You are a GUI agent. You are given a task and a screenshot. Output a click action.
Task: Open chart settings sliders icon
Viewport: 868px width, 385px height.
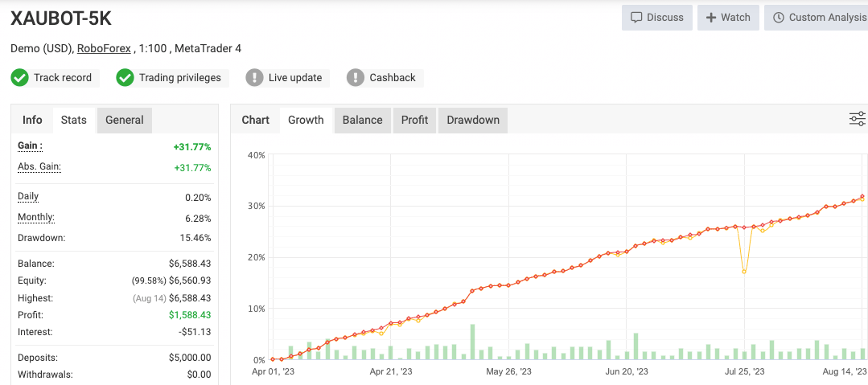[x=858, y=119]
